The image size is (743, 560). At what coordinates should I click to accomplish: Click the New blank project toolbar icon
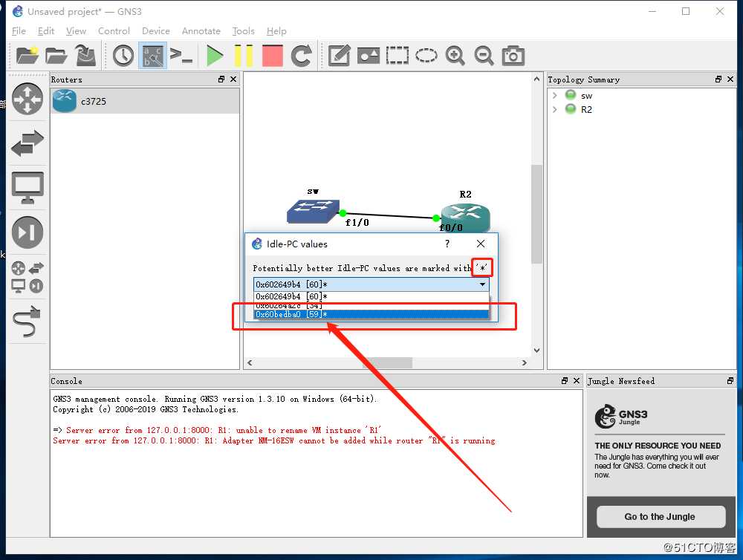coord(27,56)
